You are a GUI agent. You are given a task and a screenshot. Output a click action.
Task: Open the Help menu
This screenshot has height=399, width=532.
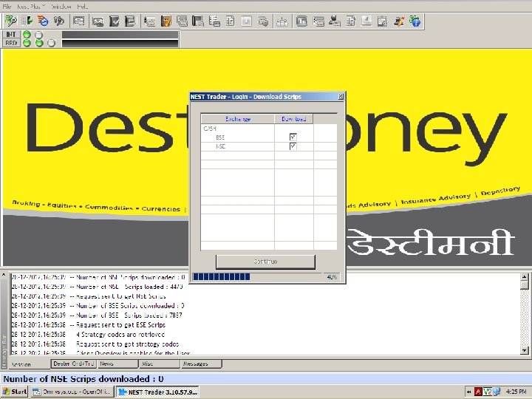coord(82,7)
